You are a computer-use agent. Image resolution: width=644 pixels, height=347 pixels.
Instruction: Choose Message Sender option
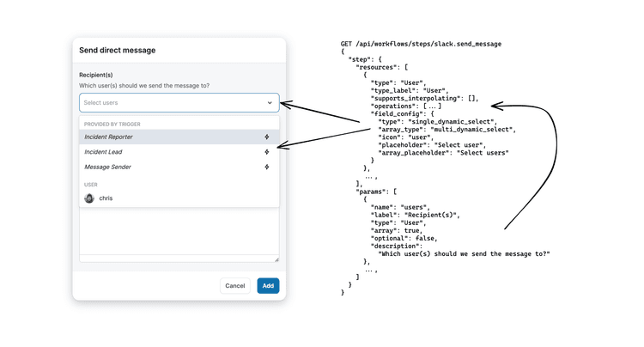click(x=179, y=167)
